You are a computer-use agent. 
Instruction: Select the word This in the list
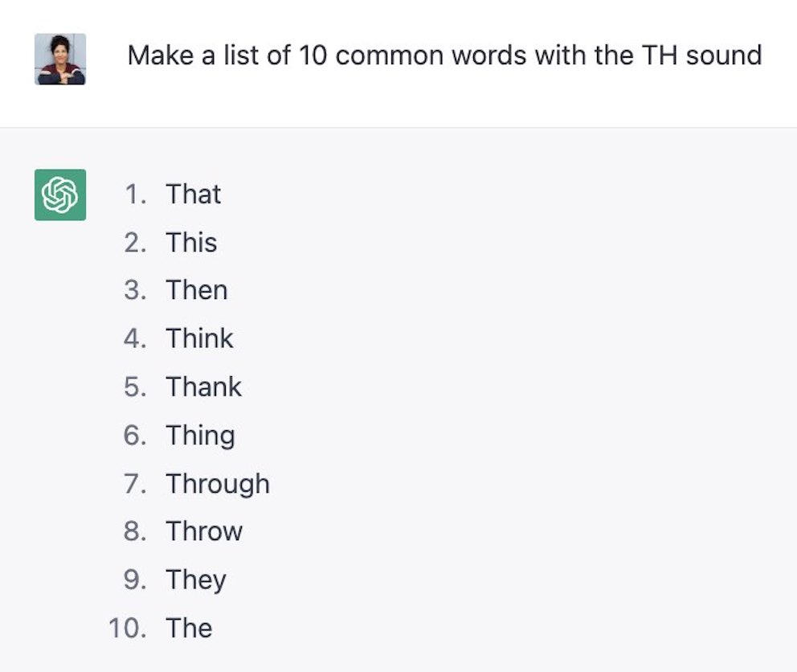pyautogui.click(x=191, y=243)
